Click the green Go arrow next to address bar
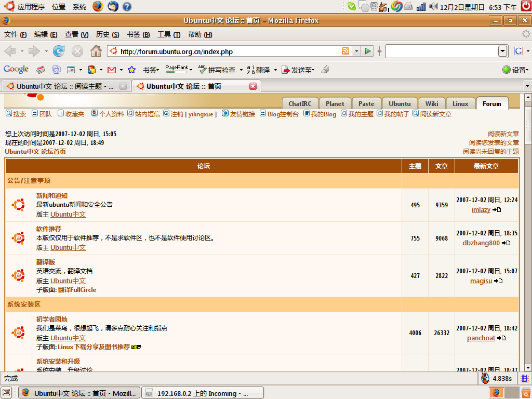 (x=367, y=51)
